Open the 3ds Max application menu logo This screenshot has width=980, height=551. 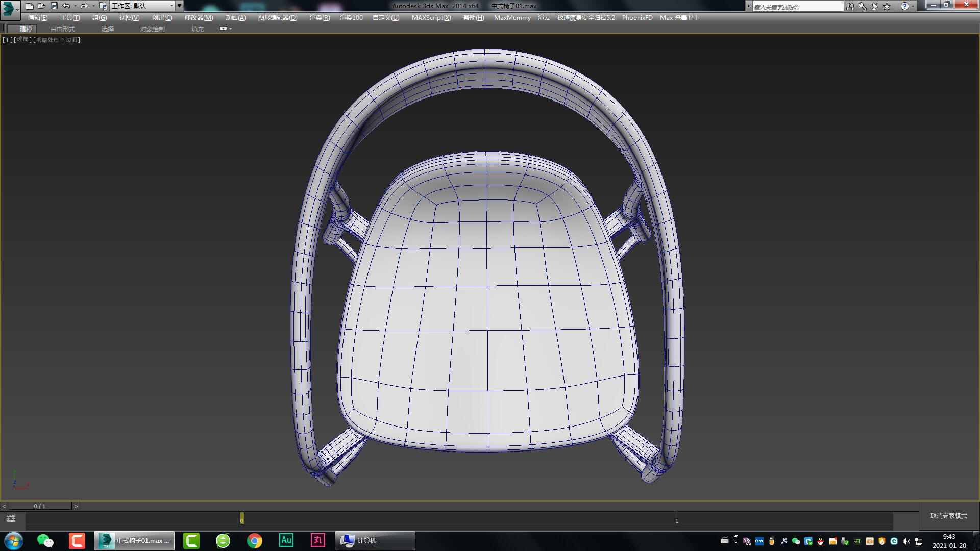9,8
